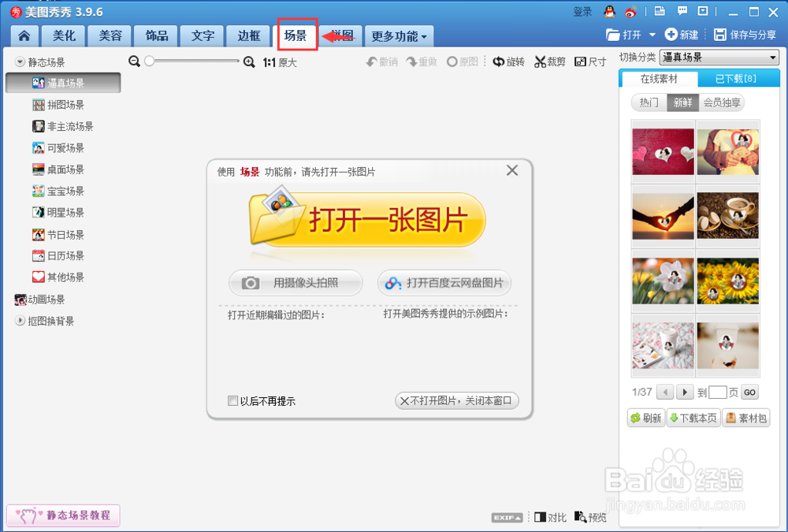The width and height of the screenshot is (788, 532).
Task: Choose the red heart scene thumbnail
Action: [x=663, y=151]
